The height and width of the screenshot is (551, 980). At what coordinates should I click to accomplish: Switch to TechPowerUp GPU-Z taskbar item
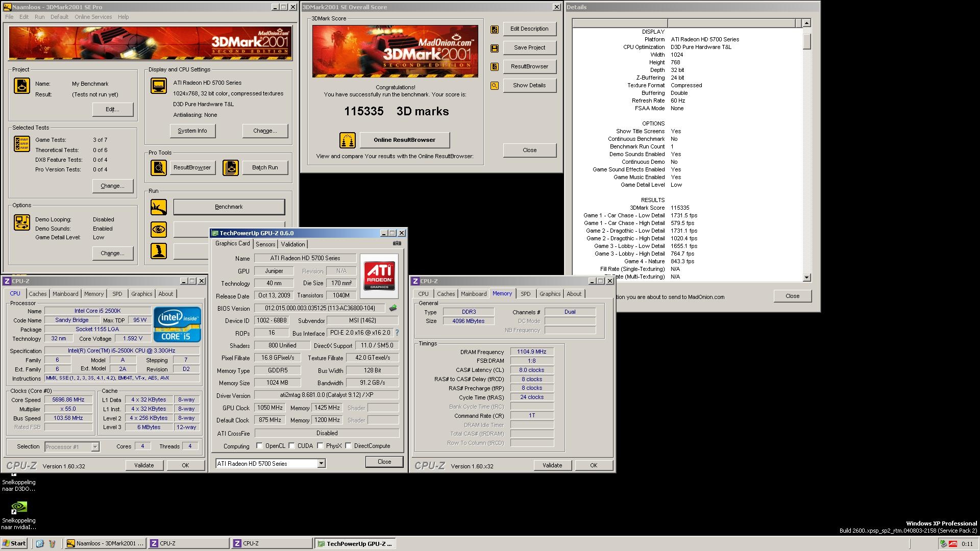coord(355,544)
